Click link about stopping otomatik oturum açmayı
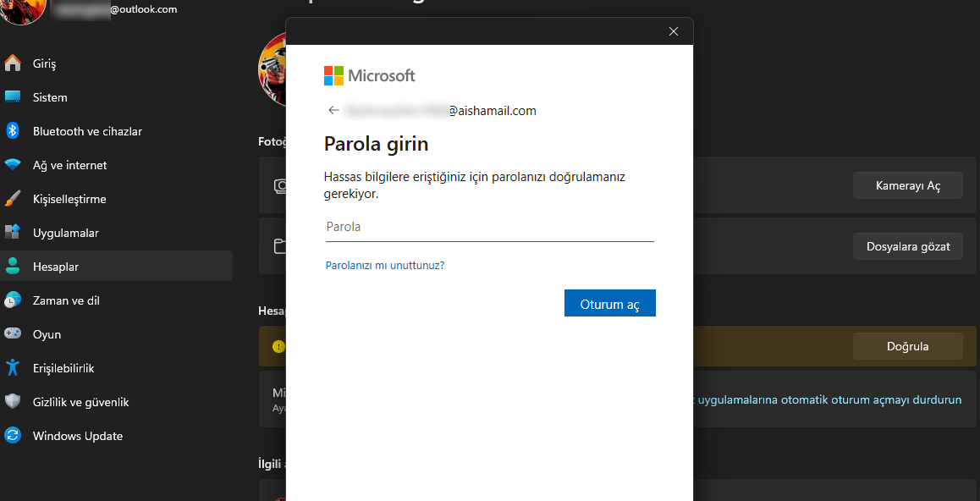Screen dimensions: 980x501 tap(828, 399)
